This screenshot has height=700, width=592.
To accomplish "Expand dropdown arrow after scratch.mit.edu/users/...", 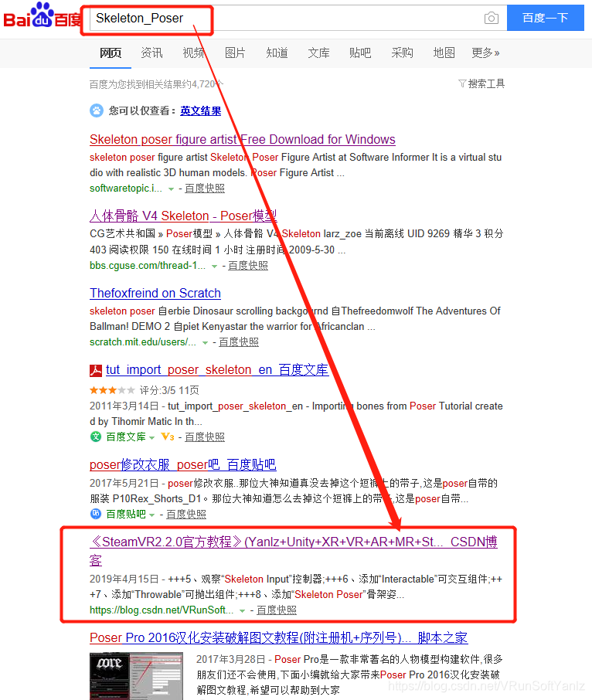I will pyautogui.click(x=205, y=343).
